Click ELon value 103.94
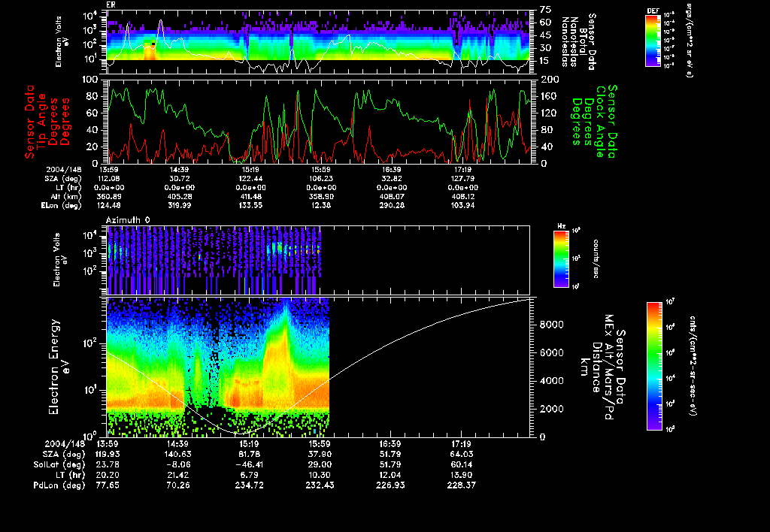Viewport: 770px width, 532px height. point(462,205)
